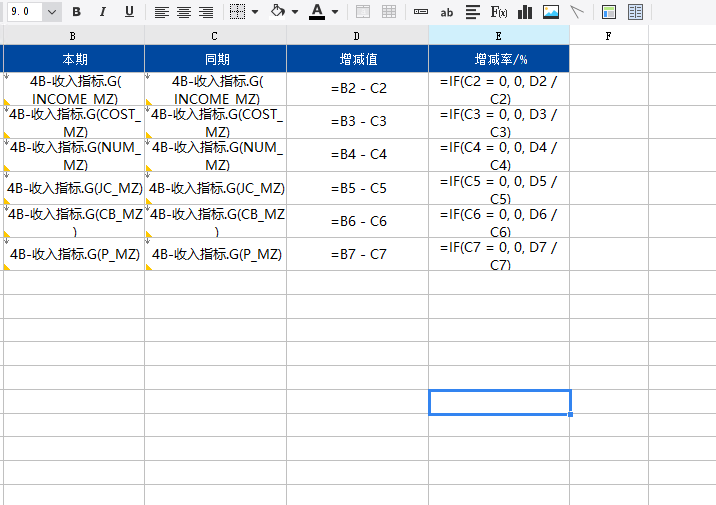Screen dimensions: 716x505
Task: Select the =B4 - C4 formula cell
Action: (358, 155)
